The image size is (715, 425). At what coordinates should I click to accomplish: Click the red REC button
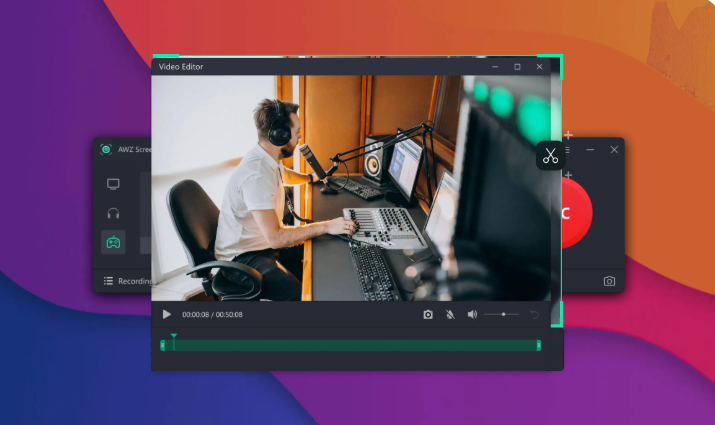coord(577,213)
